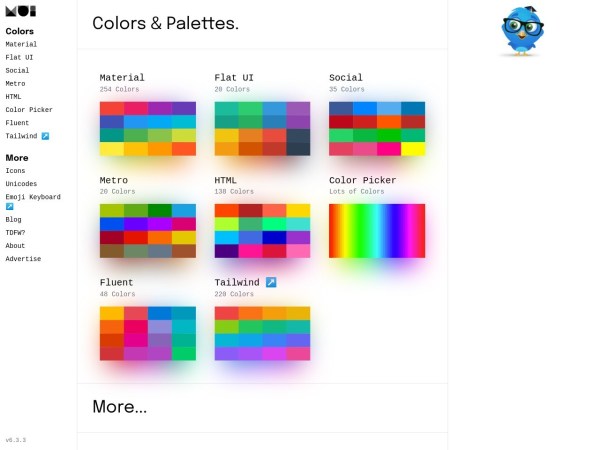Open the Material palette thumbnail
Viewport: 600px width, 450px height.
[147, 129]
